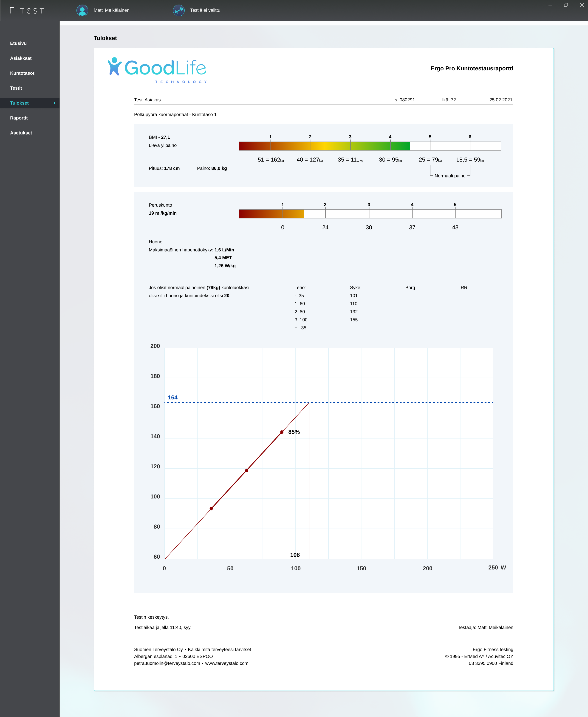Image resolution: width=588 pixels, height=717 pixels.
Task: Click the date 25.02.2021
Action: click(x=501, y=100)
